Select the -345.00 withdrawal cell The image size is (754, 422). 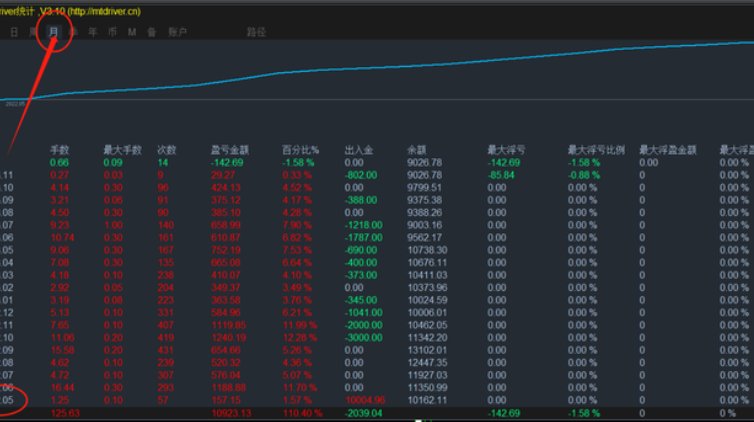tap(361, 300)
